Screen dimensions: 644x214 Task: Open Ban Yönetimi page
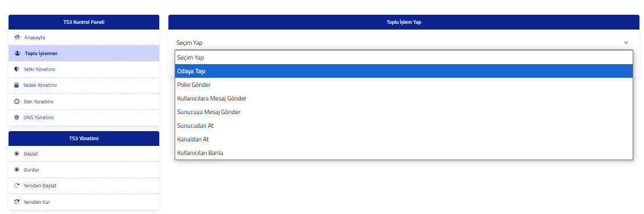tap(84, 101)
